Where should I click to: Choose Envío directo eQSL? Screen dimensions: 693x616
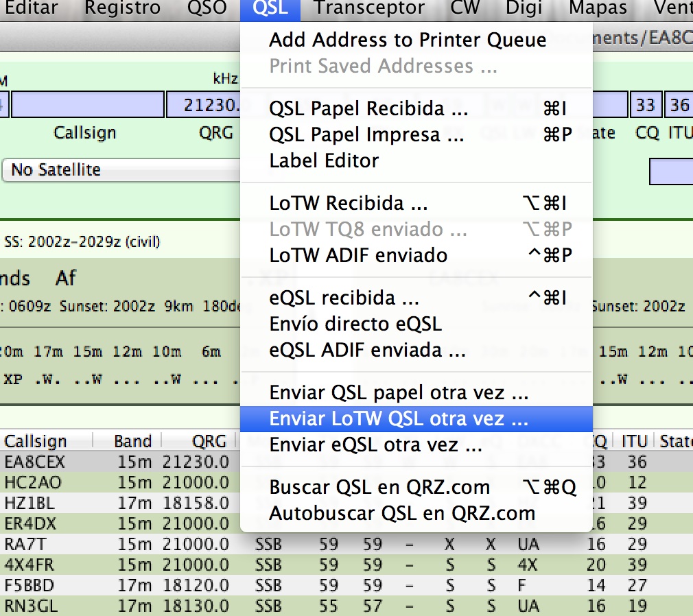pos(416,324)
